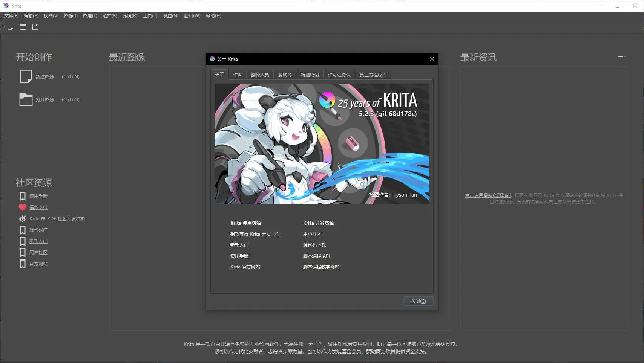Switch to the 第三方程序库 tab
The width and height of the screenshot is (644, 363).
tap(373, 75)
